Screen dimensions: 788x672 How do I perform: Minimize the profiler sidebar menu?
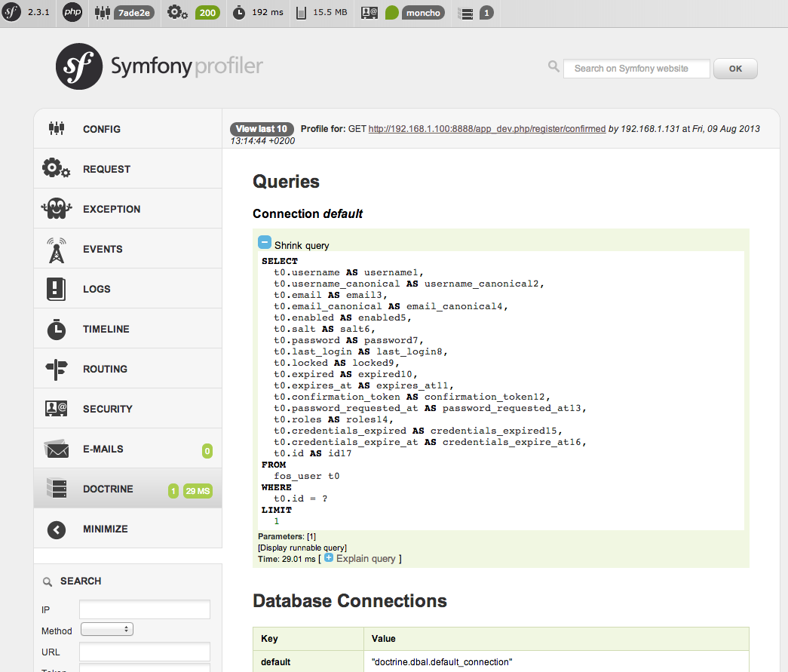coord(105,529)
